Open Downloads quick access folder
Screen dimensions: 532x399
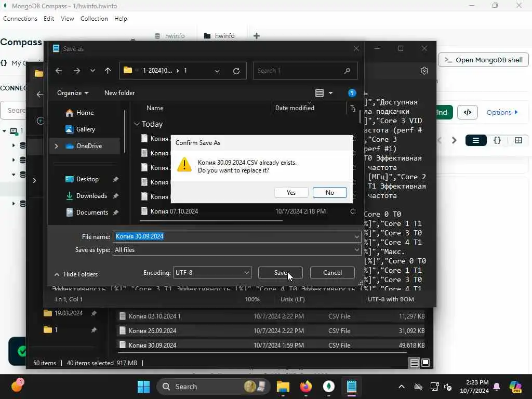point(91,196)
